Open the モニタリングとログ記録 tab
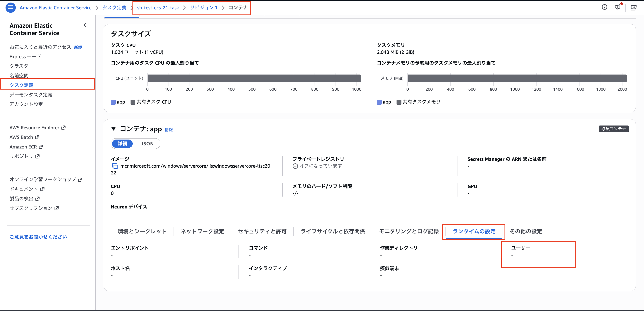Screen dimensions: 644x311 point(409,231)
